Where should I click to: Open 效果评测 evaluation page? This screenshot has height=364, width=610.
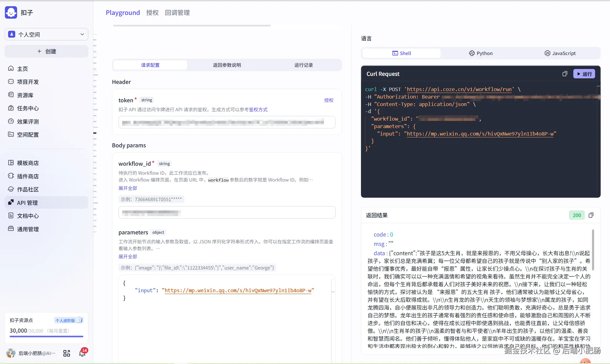point(28,122)
